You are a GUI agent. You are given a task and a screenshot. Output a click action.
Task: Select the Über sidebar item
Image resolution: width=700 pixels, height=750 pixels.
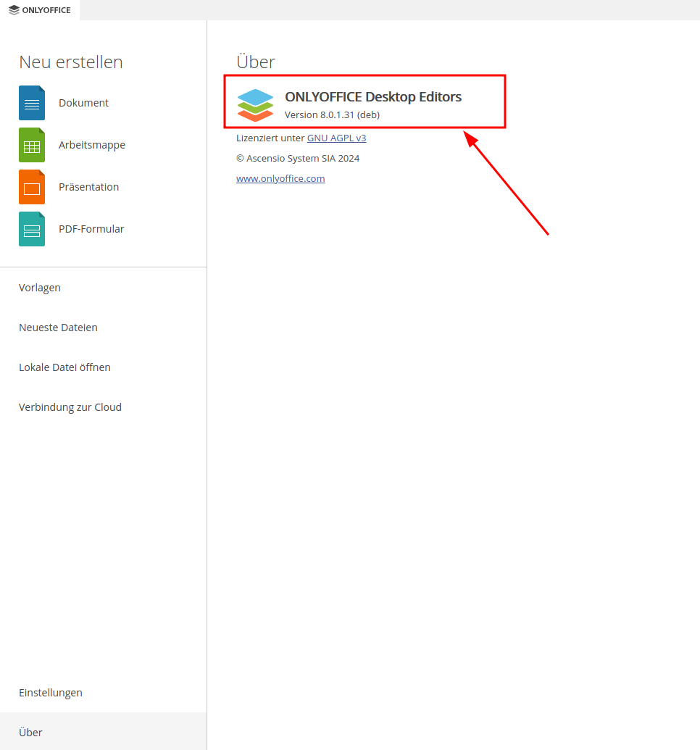(x=104, y=733)
